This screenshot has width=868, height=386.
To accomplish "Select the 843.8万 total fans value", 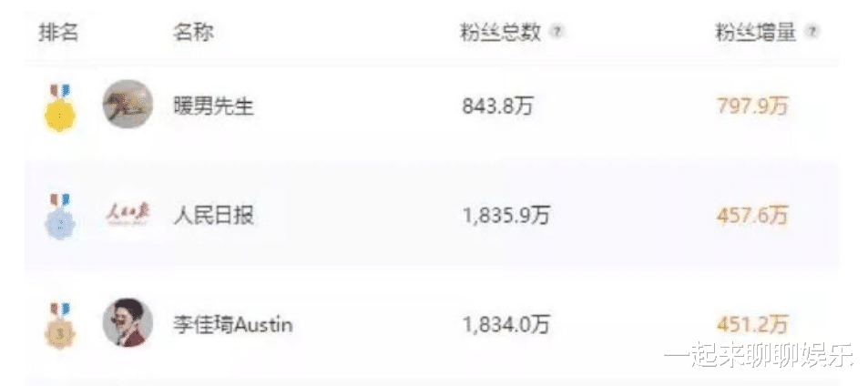I will tap(498, 107).
